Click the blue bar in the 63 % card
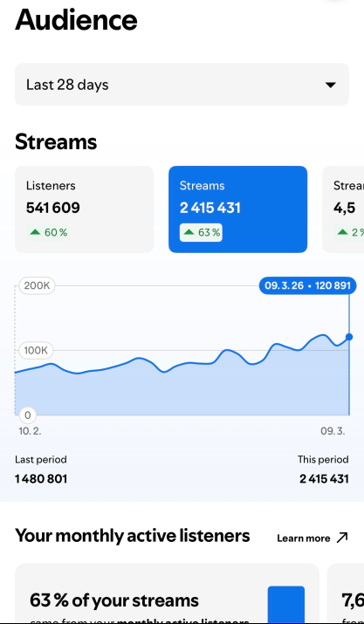This screenshot has width=364, height=624. click(x=286, y=604)
